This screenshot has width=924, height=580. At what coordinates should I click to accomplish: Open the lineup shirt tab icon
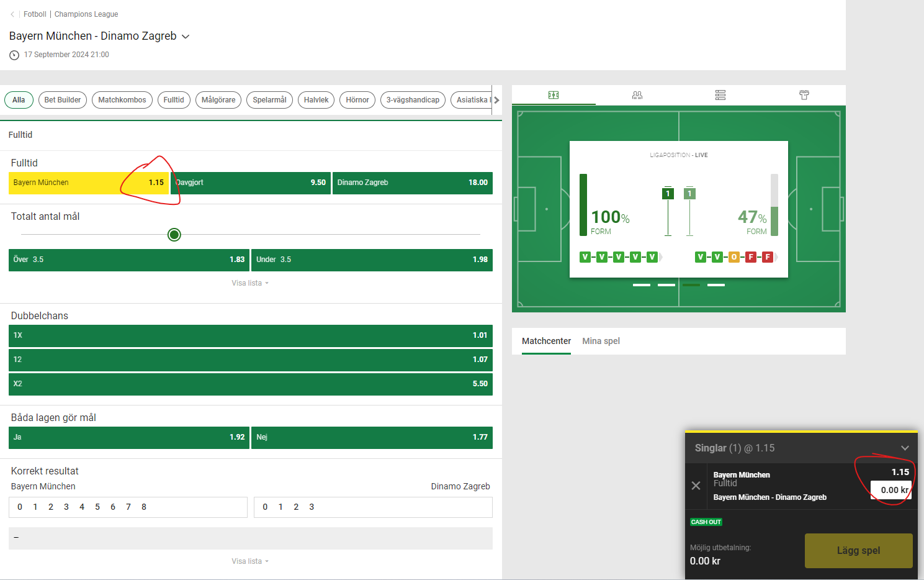[804, 95]
